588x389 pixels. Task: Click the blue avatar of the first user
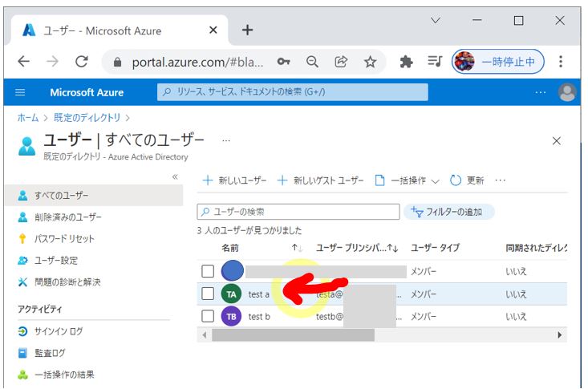(x=232, y=271)
